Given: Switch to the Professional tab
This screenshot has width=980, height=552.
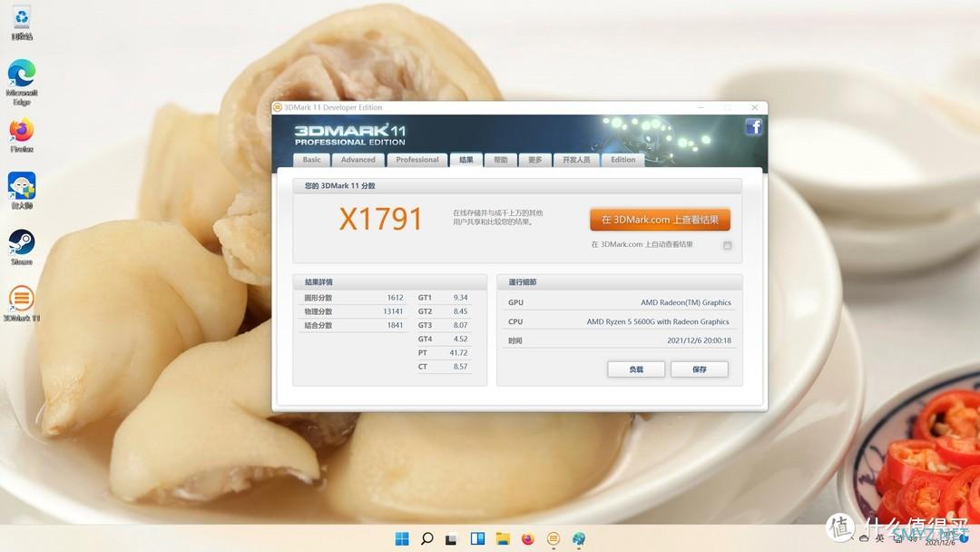Looking at the screenshot, I should pos(417,160).
